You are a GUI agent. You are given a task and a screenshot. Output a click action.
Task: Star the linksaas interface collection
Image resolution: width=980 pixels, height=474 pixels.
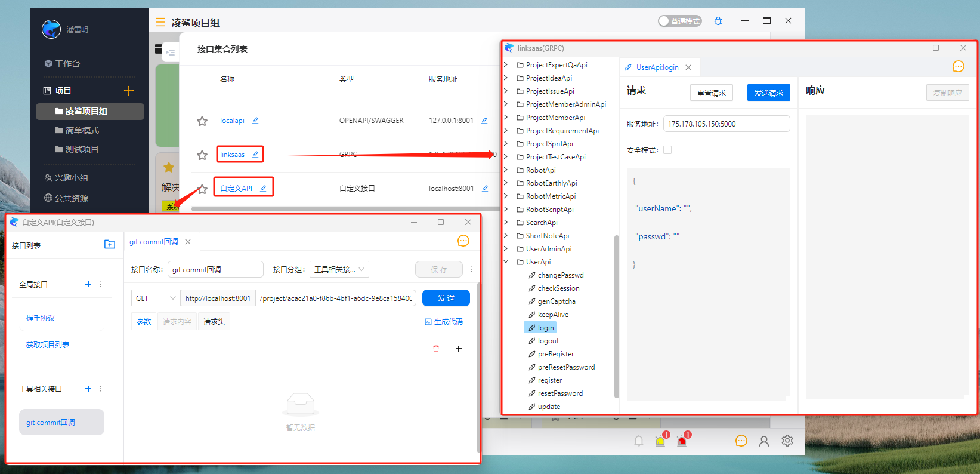202,155
